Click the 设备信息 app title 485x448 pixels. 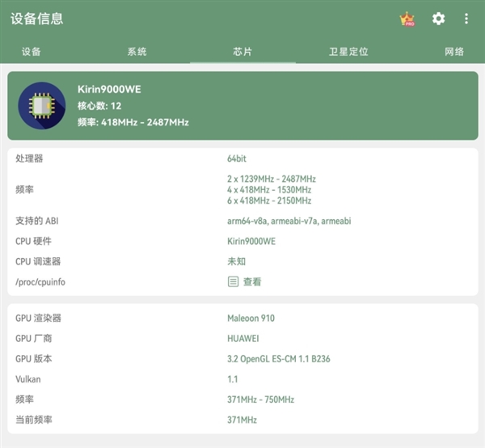(x=37, y=19)
